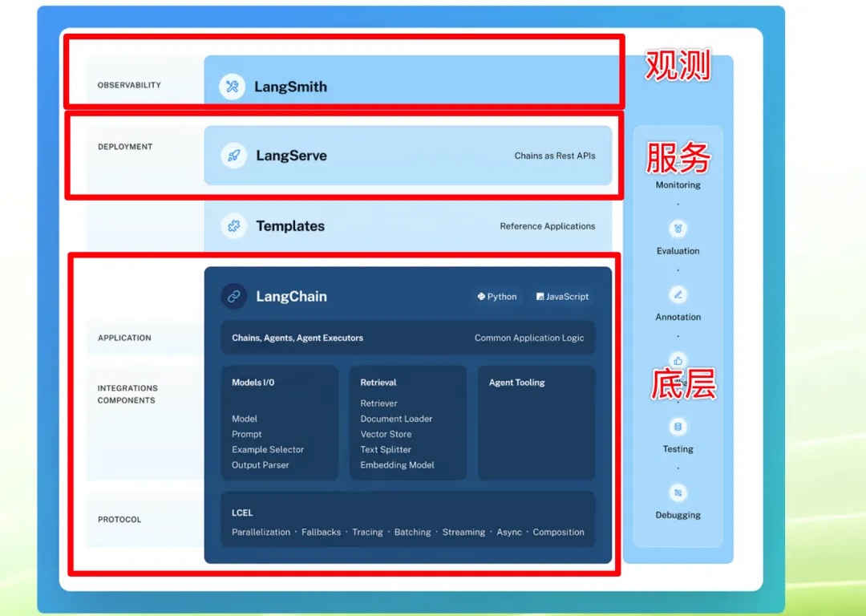Click the Evaluation medal icon

[678, 229]
